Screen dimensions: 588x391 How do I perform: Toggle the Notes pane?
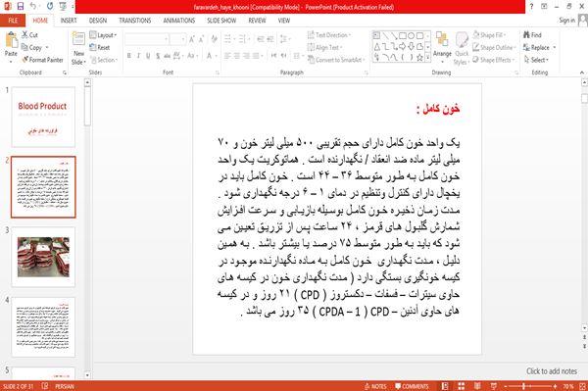(x=375, y=386)
